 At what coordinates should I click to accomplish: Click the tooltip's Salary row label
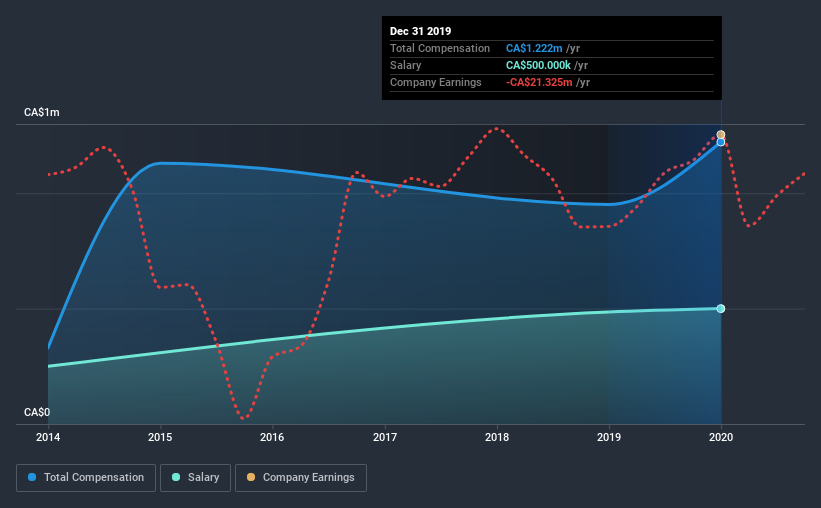tap(405, 65)
